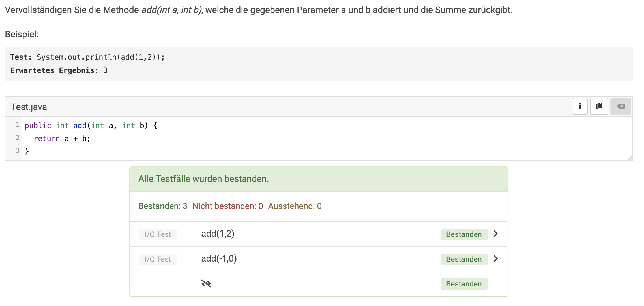Open the info icon in editor header
The height and width of the screenshot is (306, 644).
(x=580, y=106)
